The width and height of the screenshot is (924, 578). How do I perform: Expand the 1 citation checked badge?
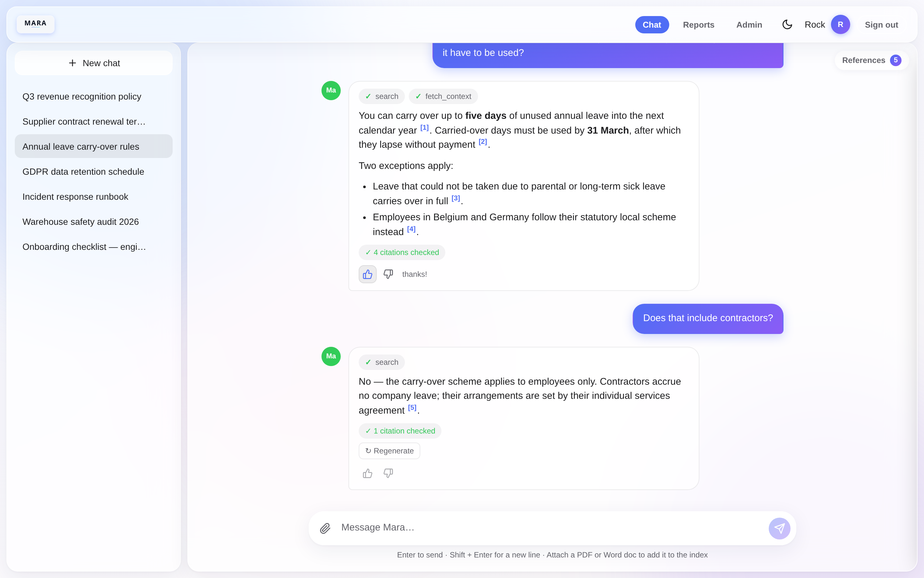(x=400, y=431)
